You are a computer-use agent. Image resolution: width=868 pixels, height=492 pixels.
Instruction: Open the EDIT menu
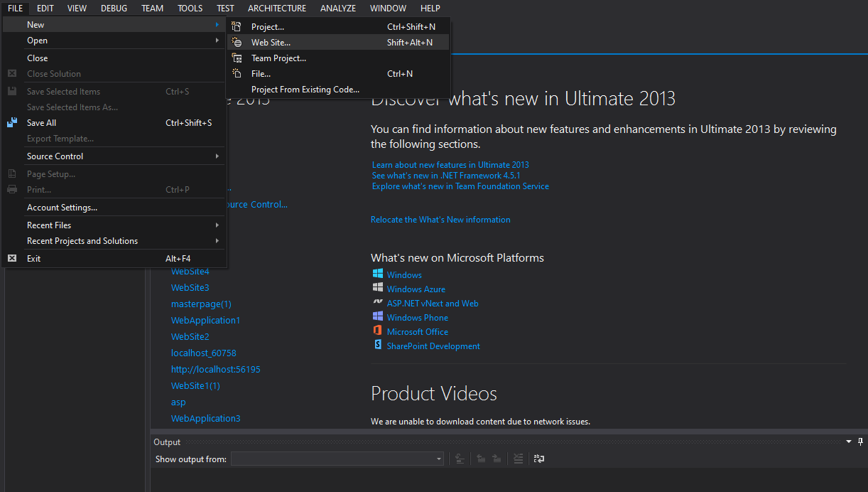(45, 8)
